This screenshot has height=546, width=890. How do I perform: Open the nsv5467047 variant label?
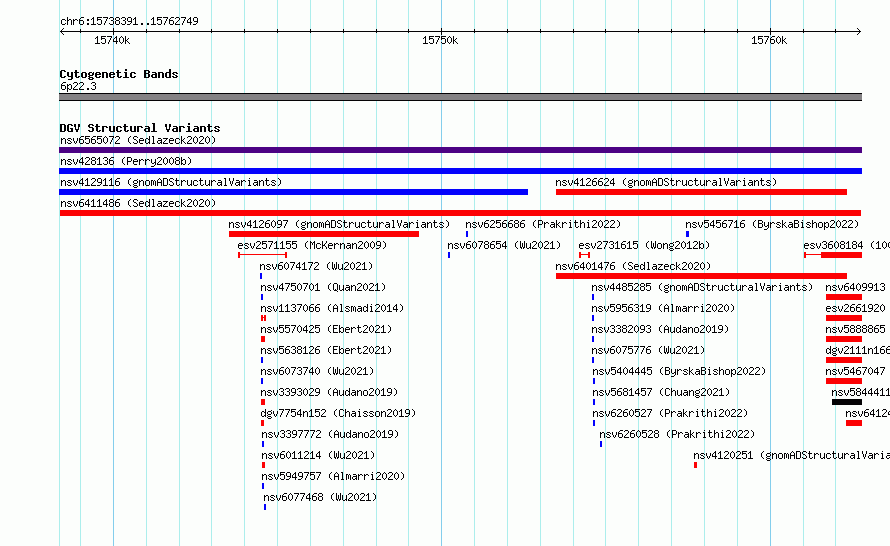click(855, 371)
